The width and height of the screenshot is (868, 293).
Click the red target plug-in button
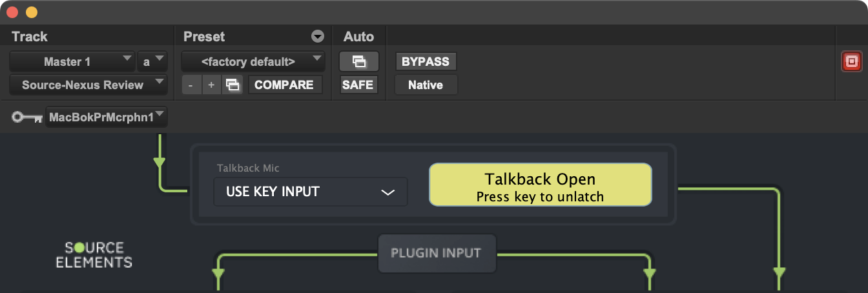pyautogui.click(x=851, y=62)
